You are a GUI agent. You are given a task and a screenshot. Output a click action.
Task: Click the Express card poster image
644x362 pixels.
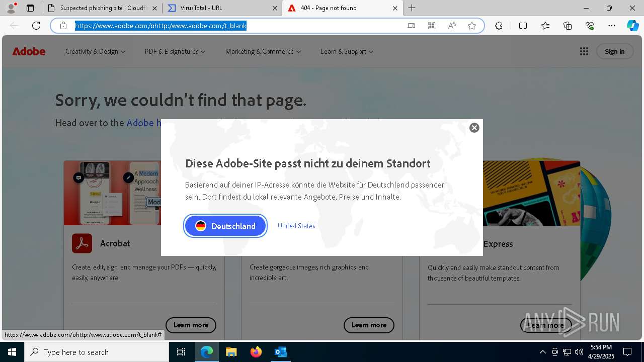point(531,193)
